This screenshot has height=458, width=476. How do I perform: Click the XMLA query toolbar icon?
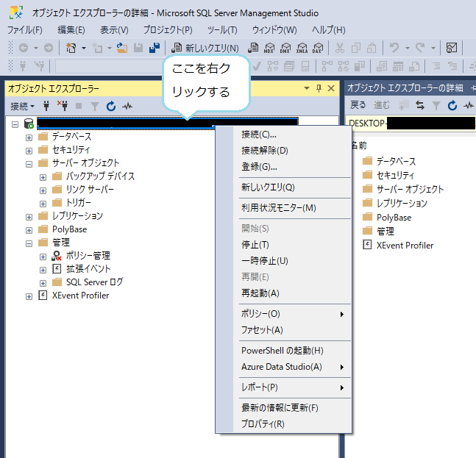[x=302, y=48]
